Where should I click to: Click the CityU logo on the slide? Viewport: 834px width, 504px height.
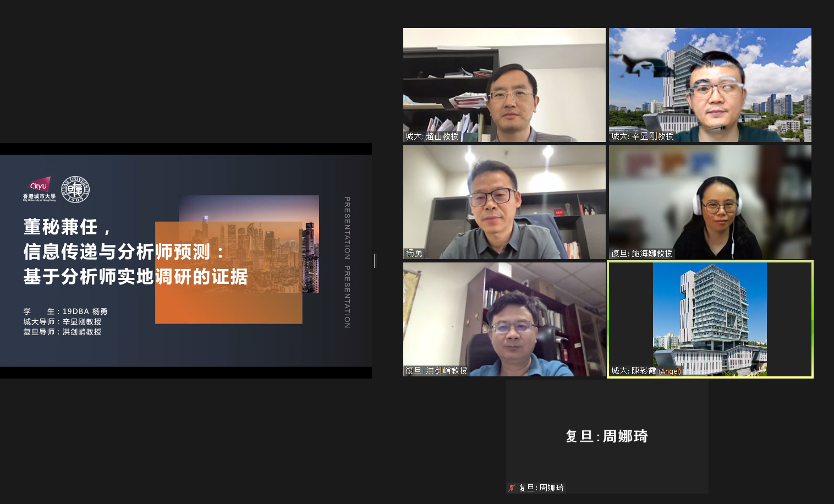(39, 189)
